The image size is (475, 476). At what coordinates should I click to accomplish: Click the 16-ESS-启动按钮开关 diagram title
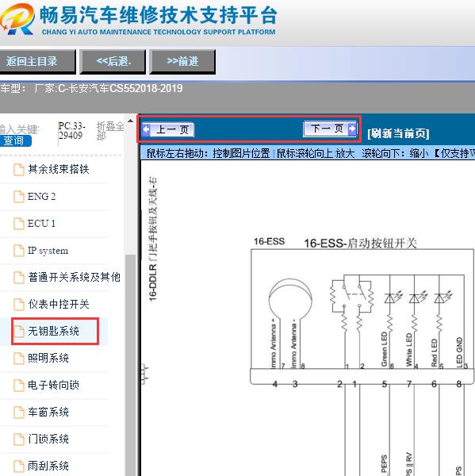[360, 244]
